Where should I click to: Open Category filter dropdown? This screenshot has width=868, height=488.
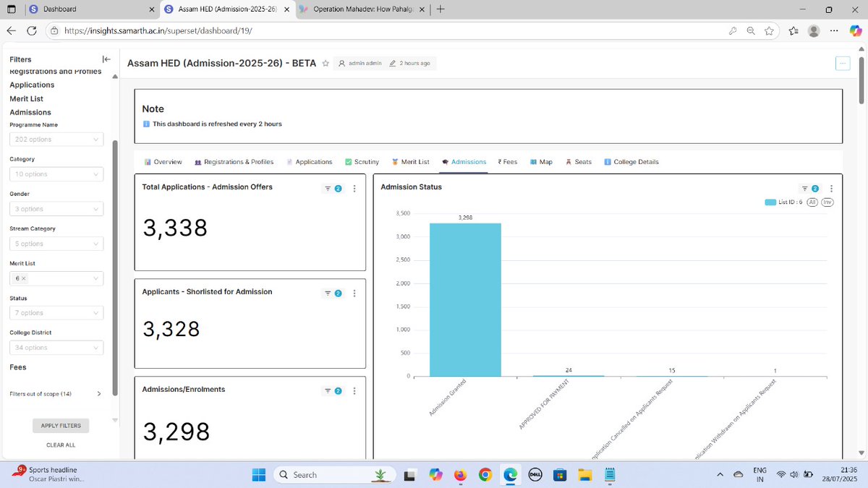coord(56,174)
